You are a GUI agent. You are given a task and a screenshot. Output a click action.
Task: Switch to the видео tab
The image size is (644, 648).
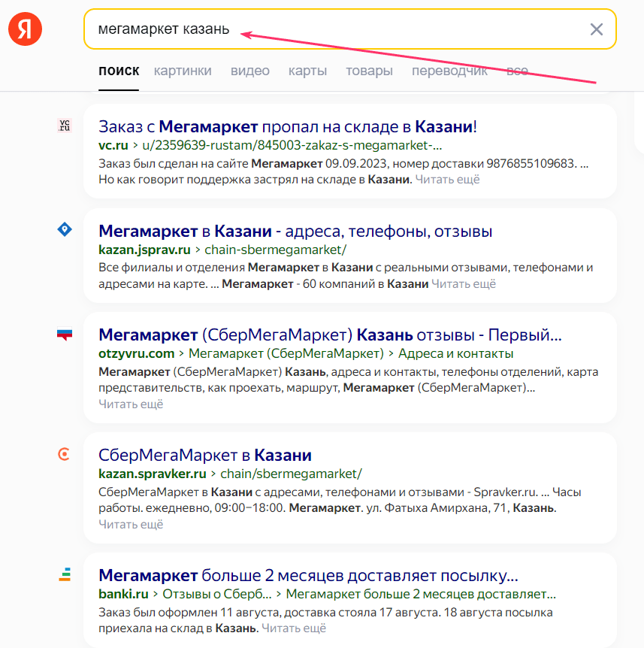(250, 71)
